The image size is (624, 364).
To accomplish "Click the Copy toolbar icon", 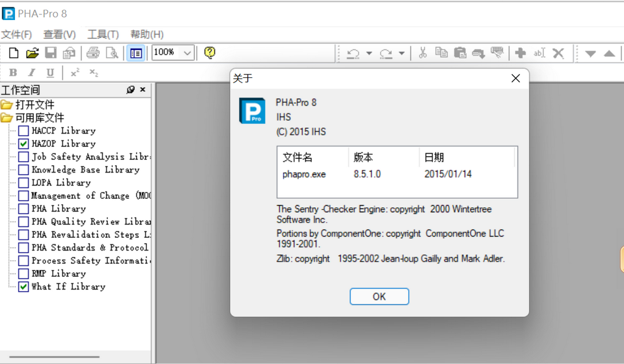I will (x=442, y=53).
